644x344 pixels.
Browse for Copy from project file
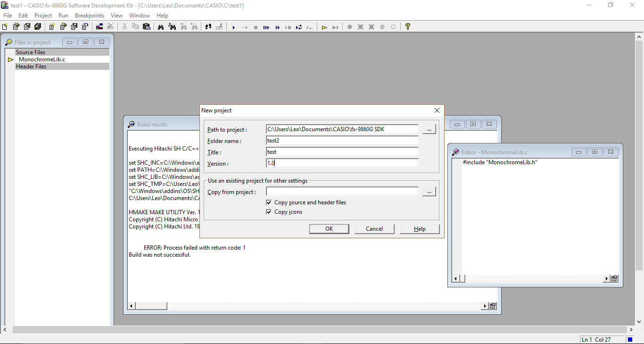(x=429, y=192)
